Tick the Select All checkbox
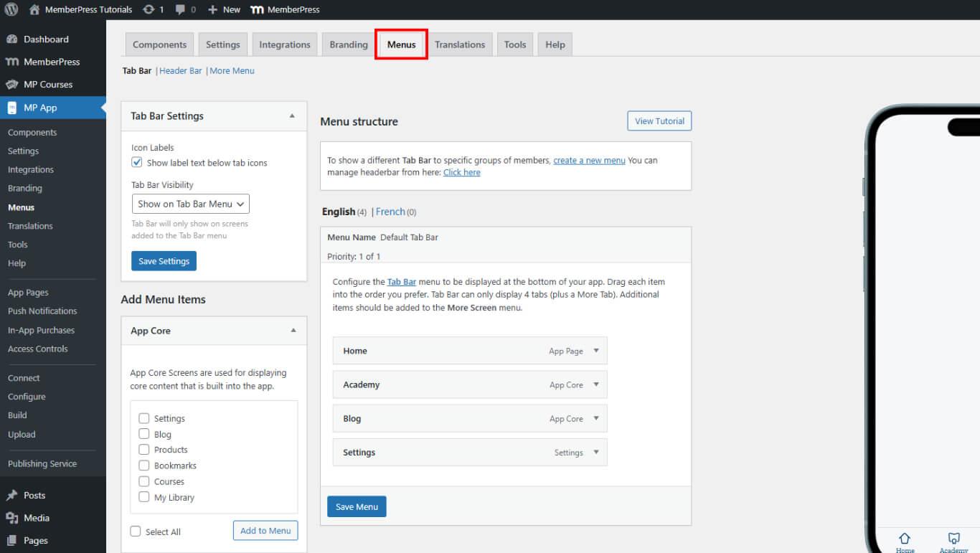This screenshot has width=980, height=553. point(136,531)
